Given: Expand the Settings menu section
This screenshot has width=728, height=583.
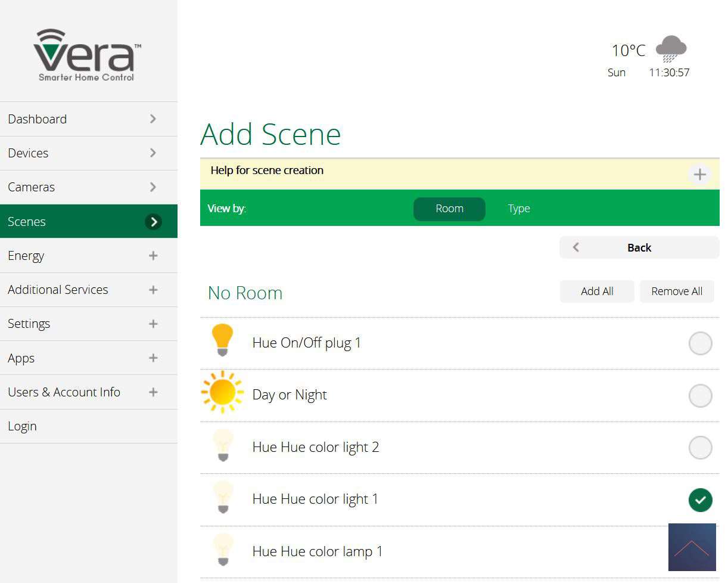Looking at the screenshot, I should [153, 324].
